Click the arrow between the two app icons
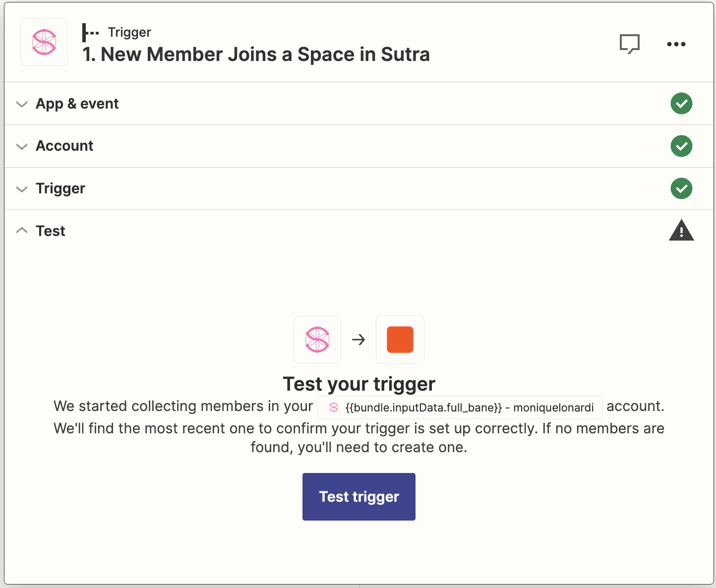The height and width of the screenshot is (588, 716). (x=358, y=340)
